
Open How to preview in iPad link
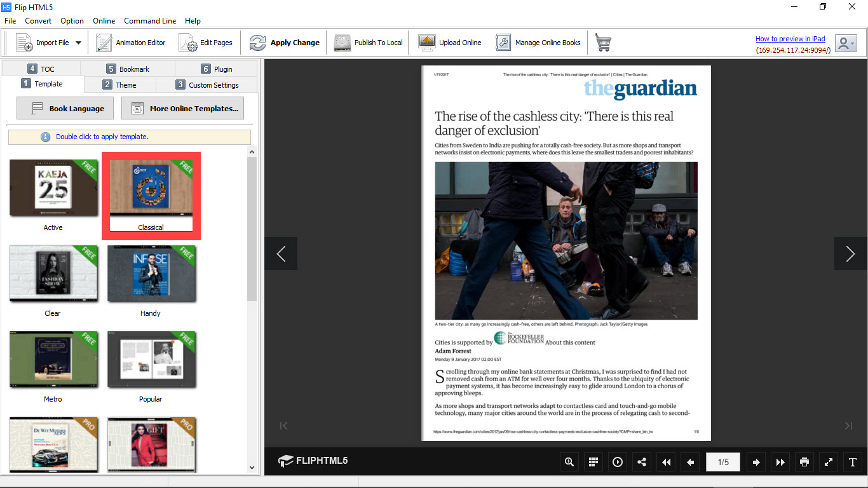[x=790, y=39]
